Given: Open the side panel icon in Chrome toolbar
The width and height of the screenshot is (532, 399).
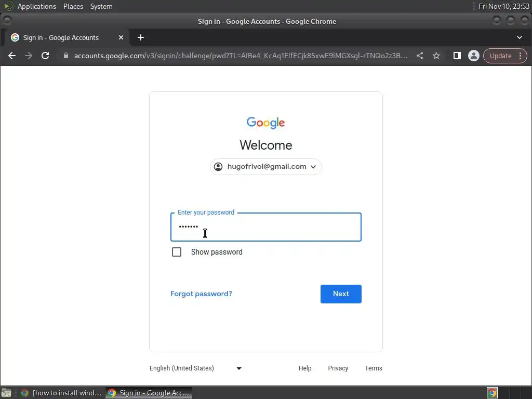Looking at the screenshot, I should (x=457, y=56).
